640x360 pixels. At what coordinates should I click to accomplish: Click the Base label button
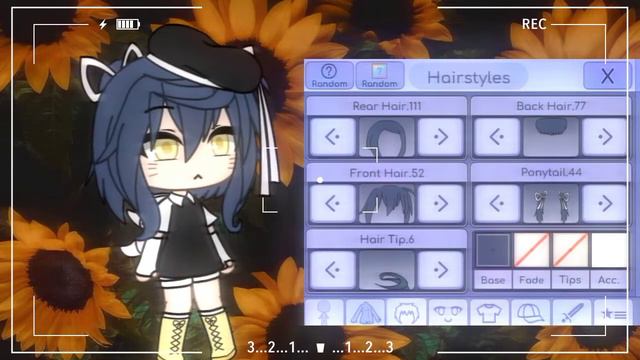[493, 280]
